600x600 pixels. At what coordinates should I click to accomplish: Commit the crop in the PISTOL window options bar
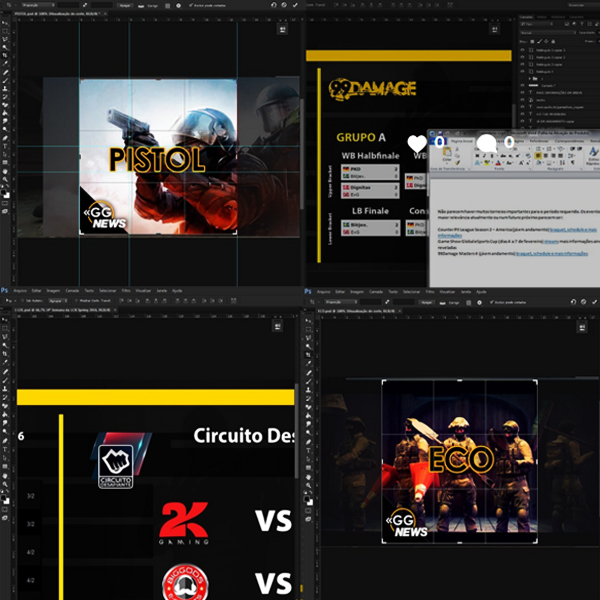pyautogui.click(x=295, y=5)
